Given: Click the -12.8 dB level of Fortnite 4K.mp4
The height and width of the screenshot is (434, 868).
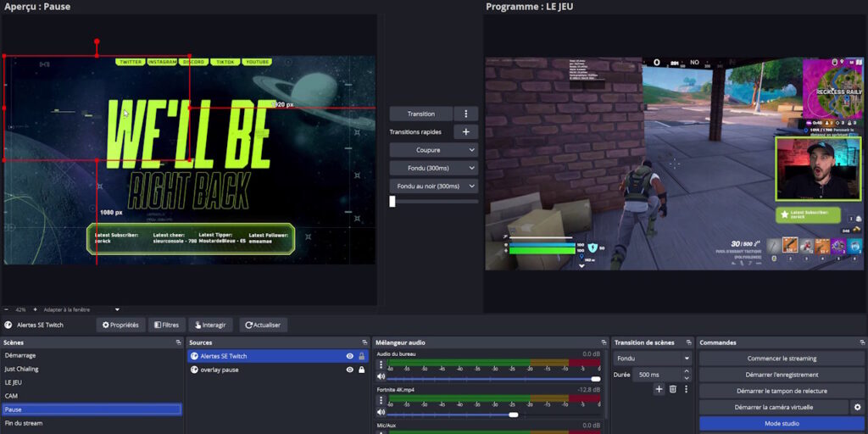Looking at the screenshot, I should 590,390.
